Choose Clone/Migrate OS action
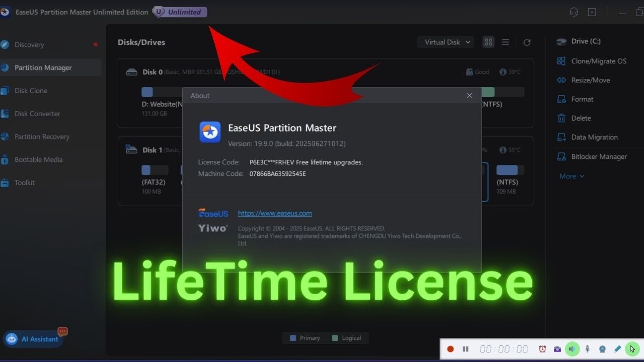 pyautogui.click(x=593, y=61)
